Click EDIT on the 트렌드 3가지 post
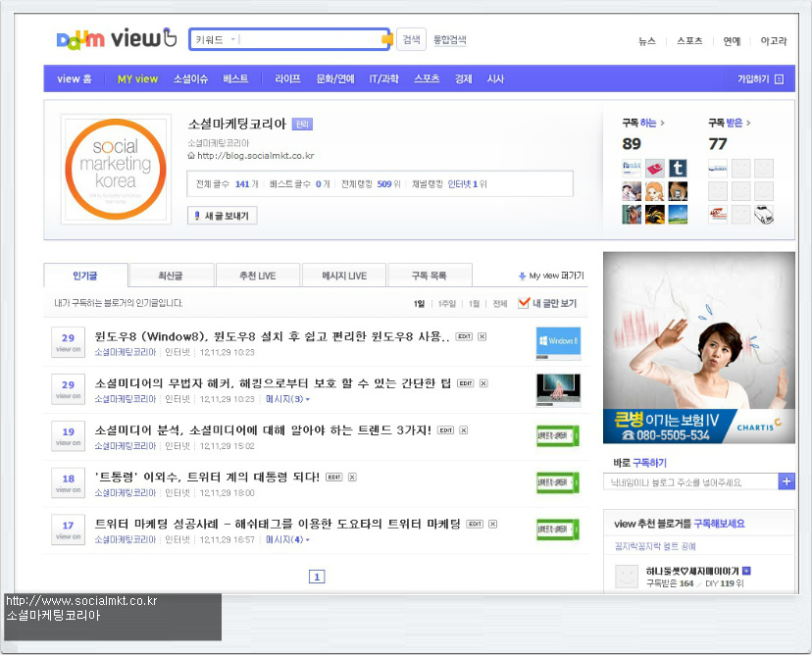 (x=446, y=430)
